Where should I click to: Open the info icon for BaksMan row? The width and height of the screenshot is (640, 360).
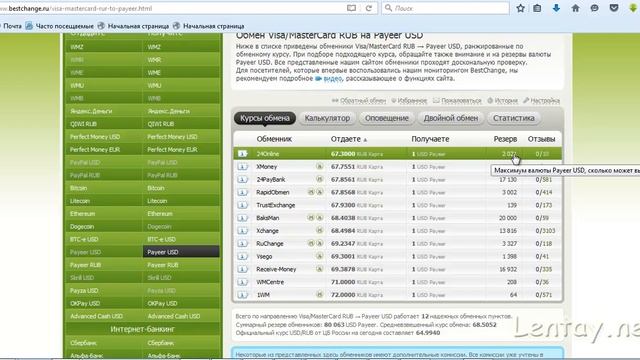[x=242, y=218]
